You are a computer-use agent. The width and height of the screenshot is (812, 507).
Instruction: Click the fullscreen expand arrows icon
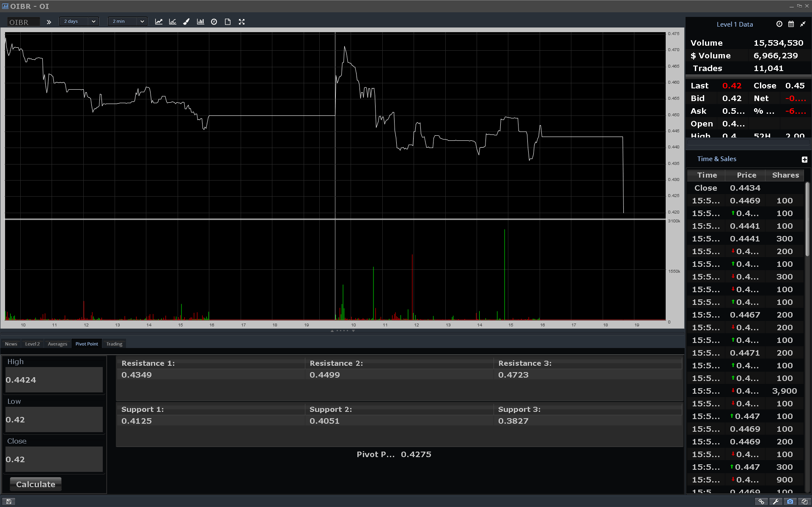coord(241,22)
